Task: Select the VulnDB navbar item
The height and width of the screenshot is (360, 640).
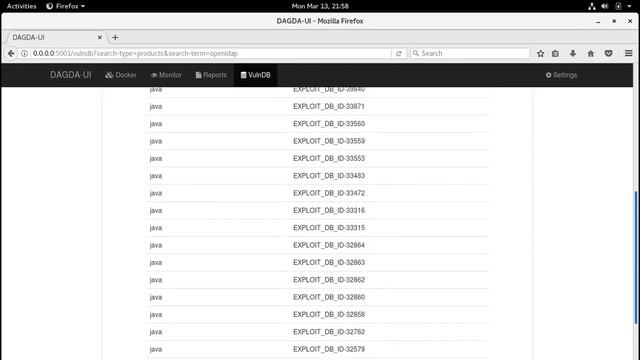Action: point(256,75)
